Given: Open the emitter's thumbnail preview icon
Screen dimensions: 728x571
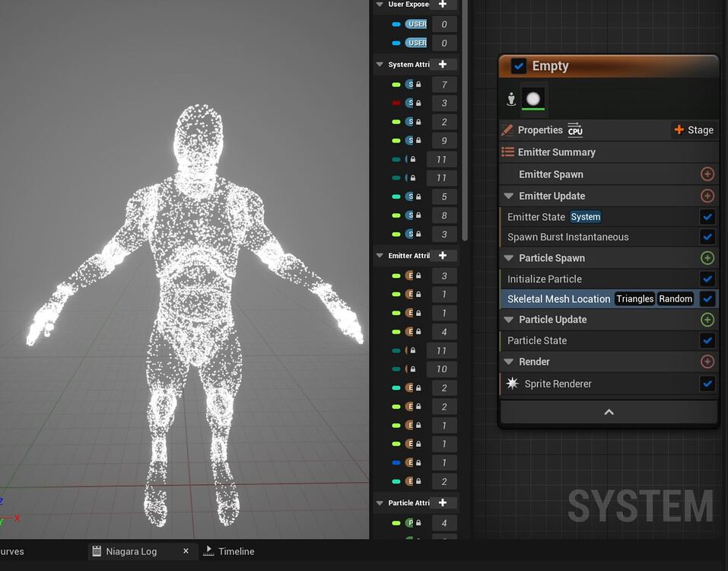Looking at the screenshot, I should click(532, 97).
